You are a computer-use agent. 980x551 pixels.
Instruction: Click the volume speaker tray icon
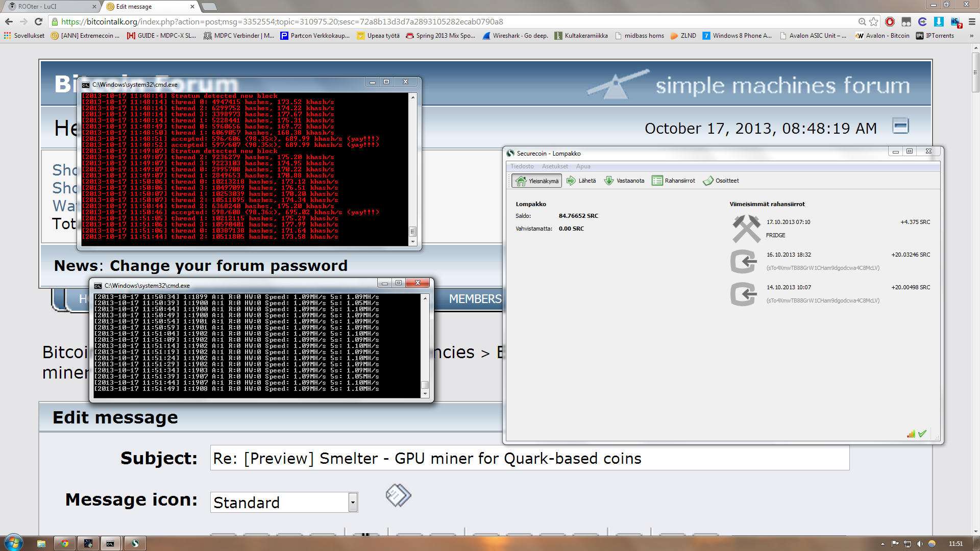[x=919, y=544]
